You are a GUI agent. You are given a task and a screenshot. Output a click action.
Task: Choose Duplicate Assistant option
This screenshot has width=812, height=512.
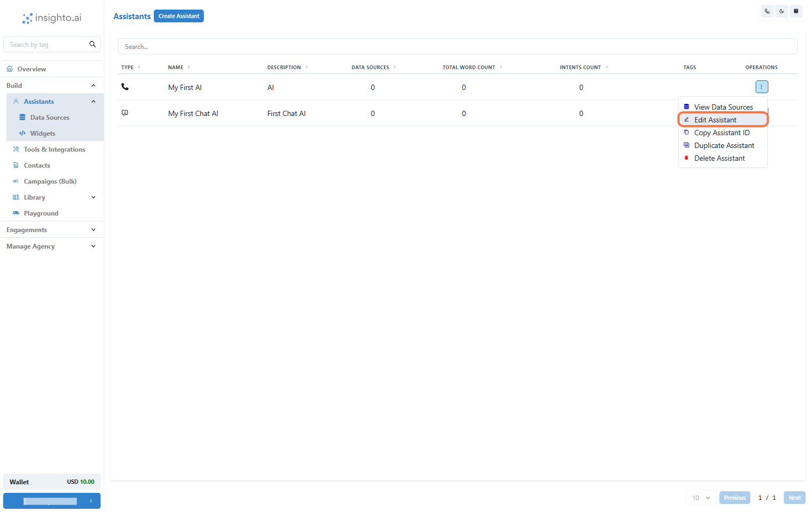723,145
